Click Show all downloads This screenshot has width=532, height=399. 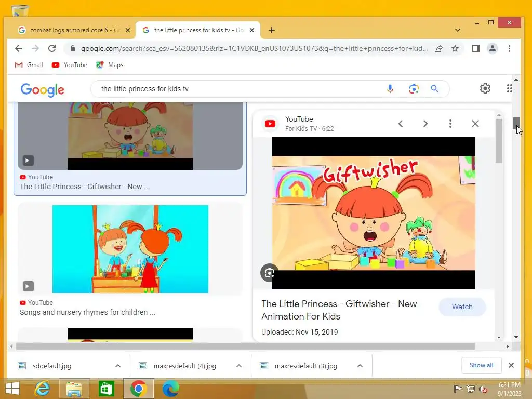482,365
